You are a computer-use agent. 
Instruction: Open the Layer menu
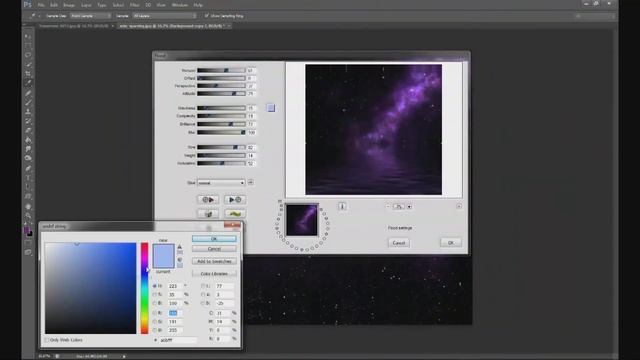pos(86,5)
